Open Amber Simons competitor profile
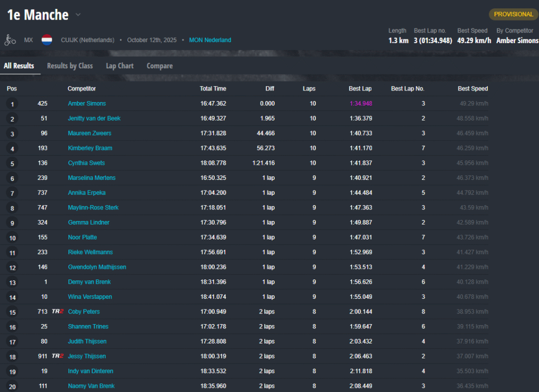 click(x=87, y=104)
